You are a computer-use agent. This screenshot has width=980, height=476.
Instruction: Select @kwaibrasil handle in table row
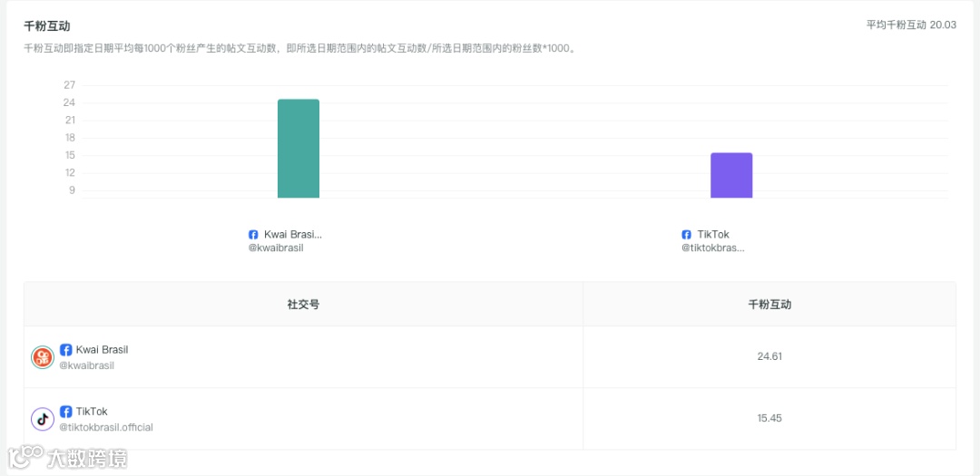click(87, 366)
